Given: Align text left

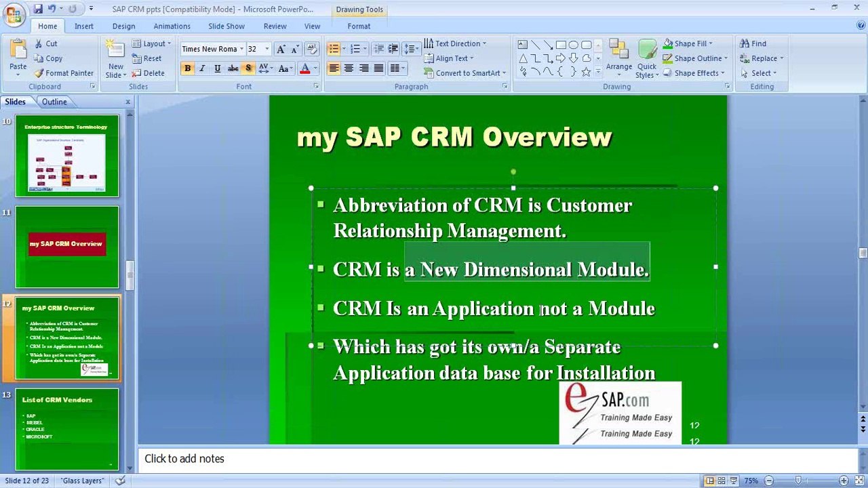Looking at the screenshot, I should coord(334,68).
